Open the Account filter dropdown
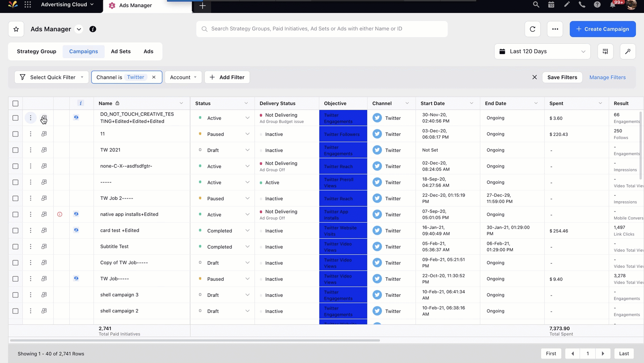The image size is (644, 363). 183,77
